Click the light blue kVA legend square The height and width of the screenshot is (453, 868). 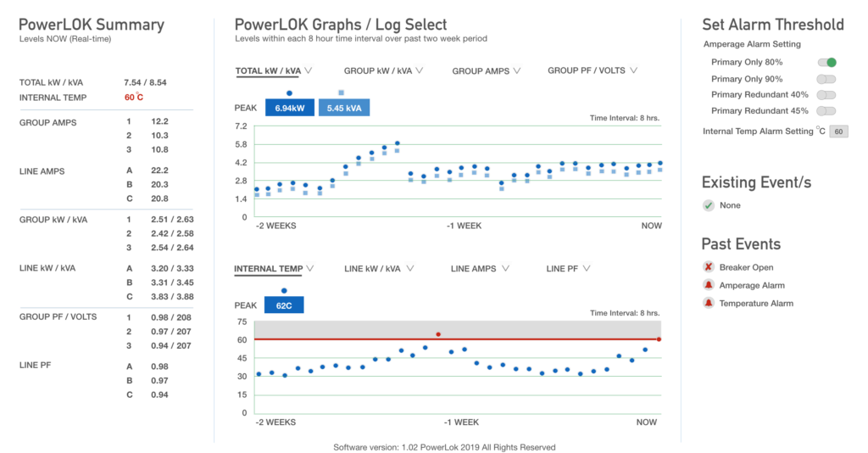(x=341, y=92)
